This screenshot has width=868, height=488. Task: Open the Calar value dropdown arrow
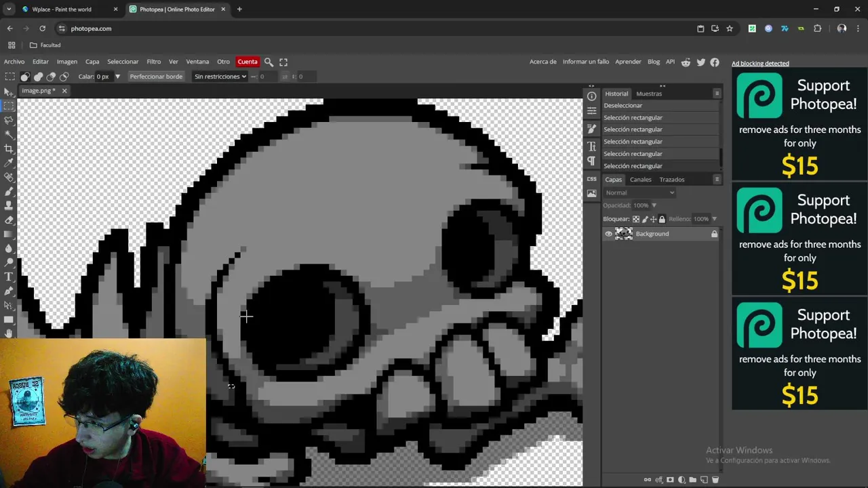click(x=117, y=77)
